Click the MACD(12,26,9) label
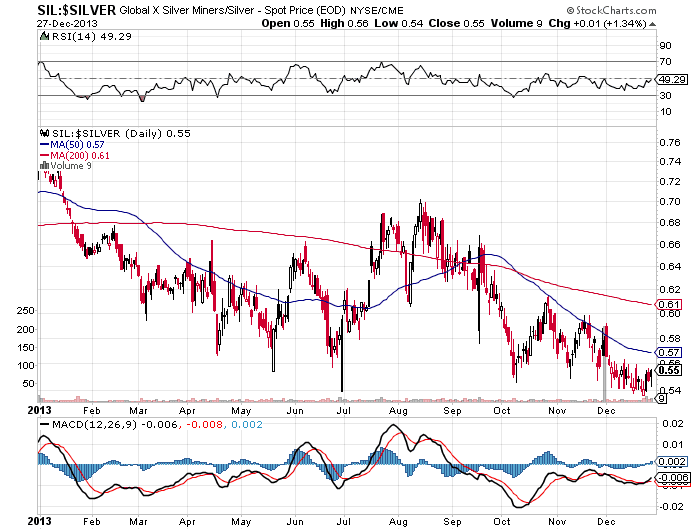700x530 pixels. click(x=94, y=424)
